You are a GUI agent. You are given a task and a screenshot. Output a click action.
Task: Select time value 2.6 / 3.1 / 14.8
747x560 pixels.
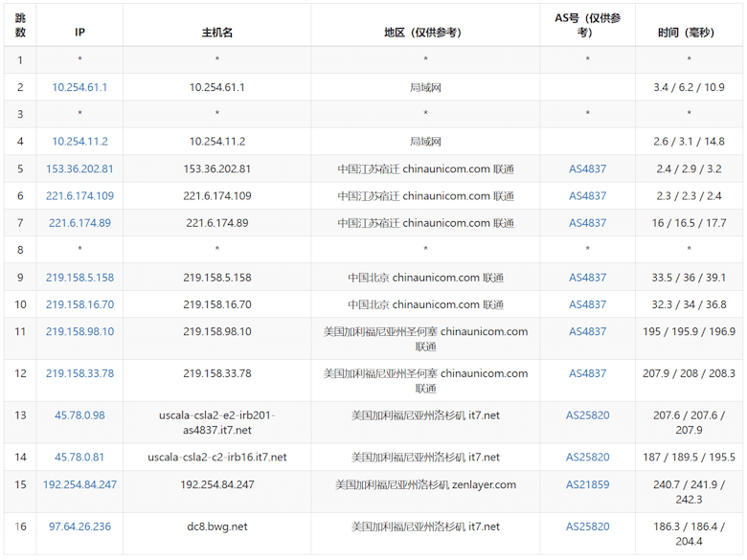tap(689, 142)
